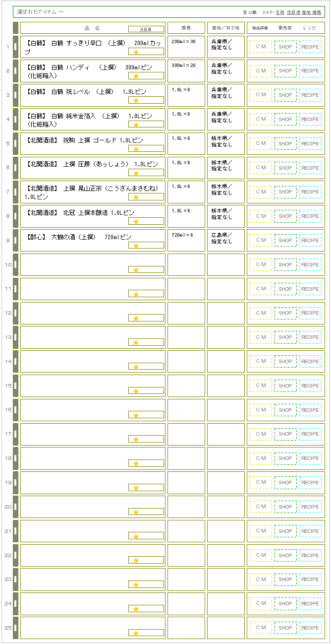Click RECIPE button in row 24
Screen dimensions: 331x644
click(x=310, y=604)
